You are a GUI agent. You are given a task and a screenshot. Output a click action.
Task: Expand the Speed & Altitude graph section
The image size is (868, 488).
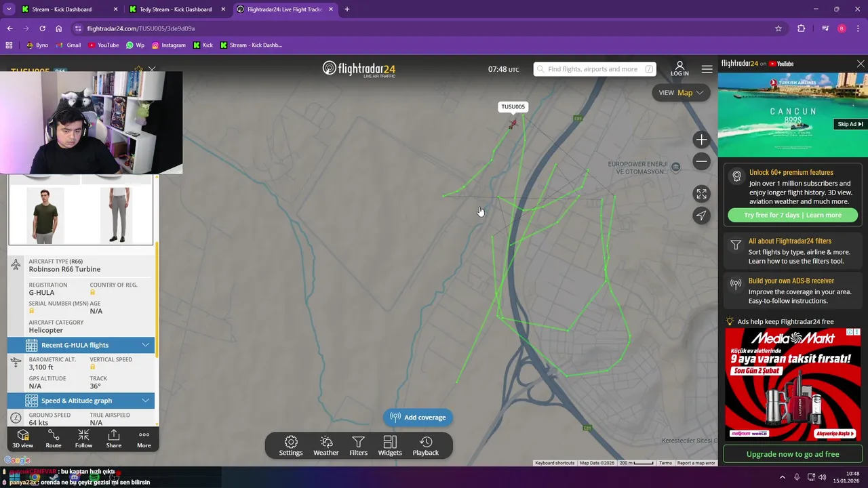coord(81,401)
